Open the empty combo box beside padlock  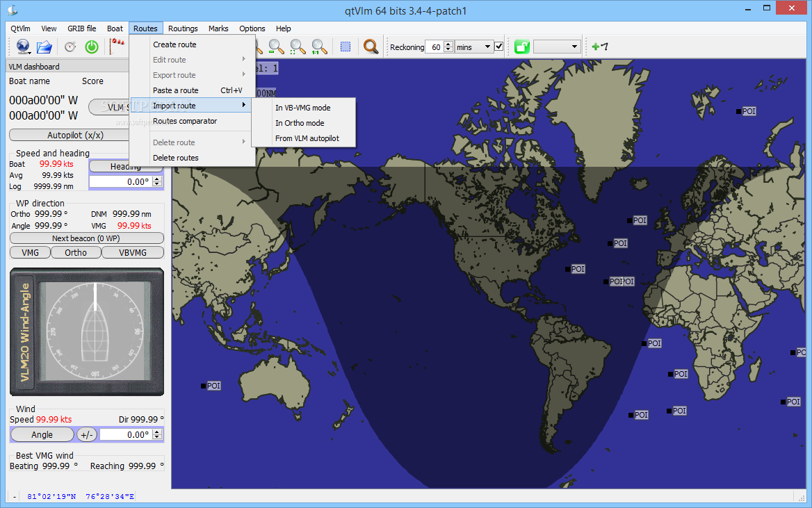tap(556, 47)
